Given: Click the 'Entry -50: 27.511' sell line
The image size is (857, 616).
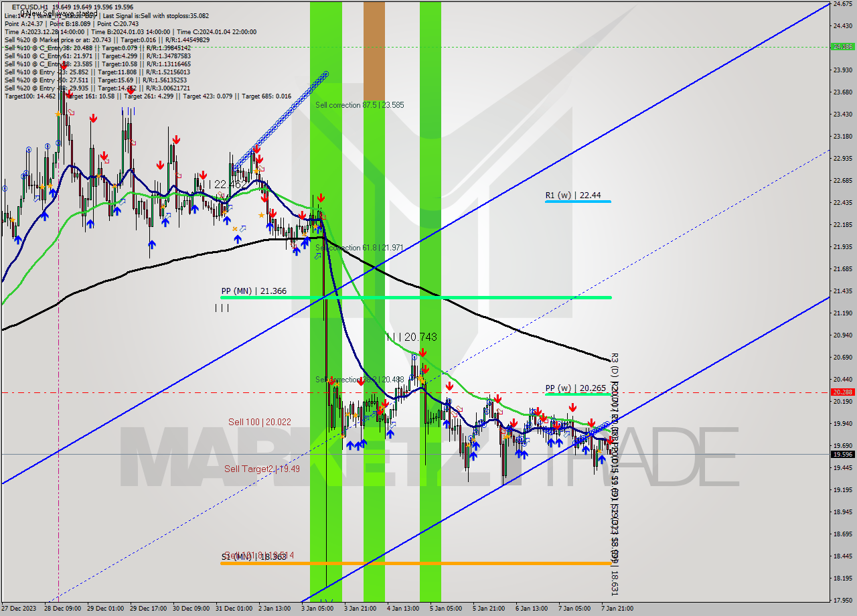Looking at the screenshot, I should tap(97, 80).
